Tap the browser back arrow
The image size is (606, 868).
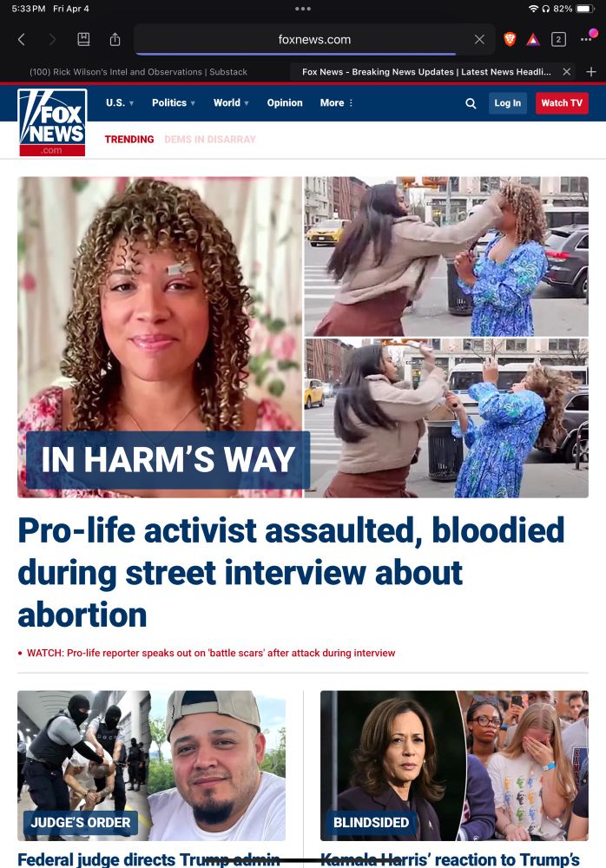tap(22, 39)
